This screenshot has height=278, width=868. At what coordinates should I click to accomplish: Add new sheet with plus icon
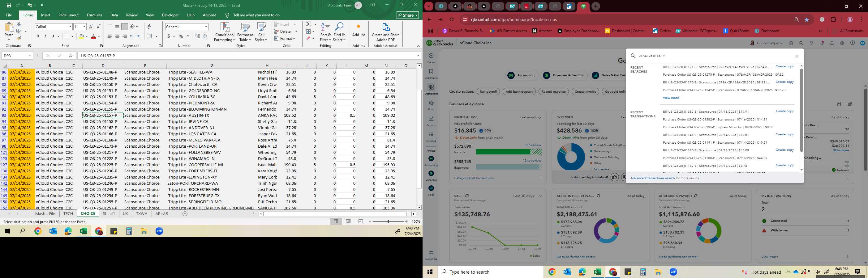point(185,214)
